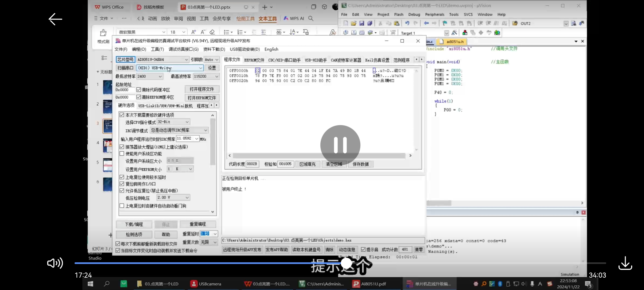Click the Windows taskbar search icon
Image resolution: width=644 pixels, height=290 pixels.
click(x=107, y=284)
